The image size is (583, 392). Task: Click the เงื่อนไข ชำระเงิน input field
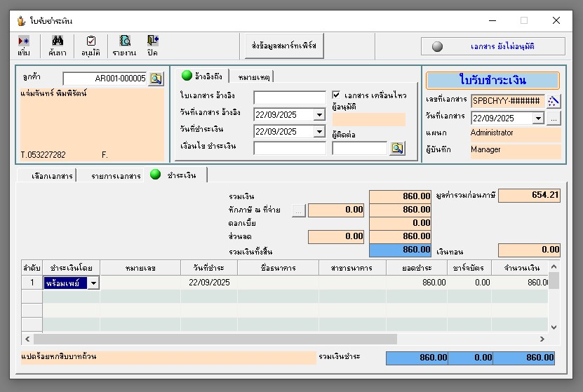point(289,148)
